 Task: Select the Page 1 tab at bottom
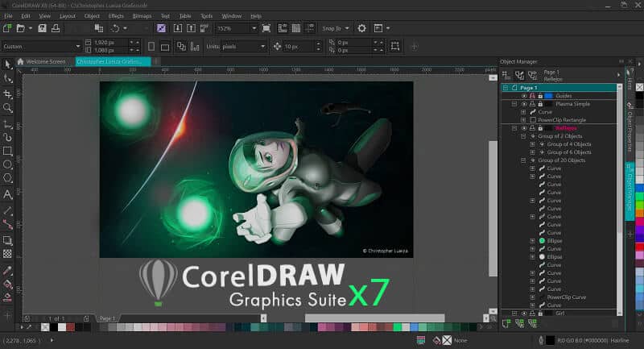click(107, 318)
